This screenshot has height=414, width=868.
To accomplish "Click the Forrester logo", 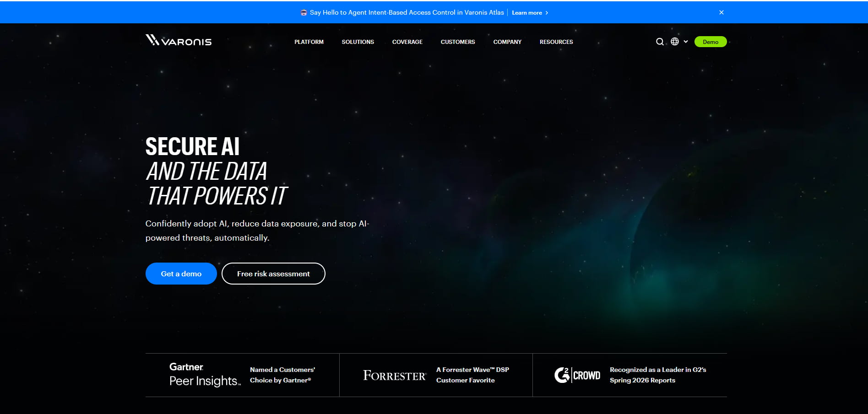I will [395, 376].
